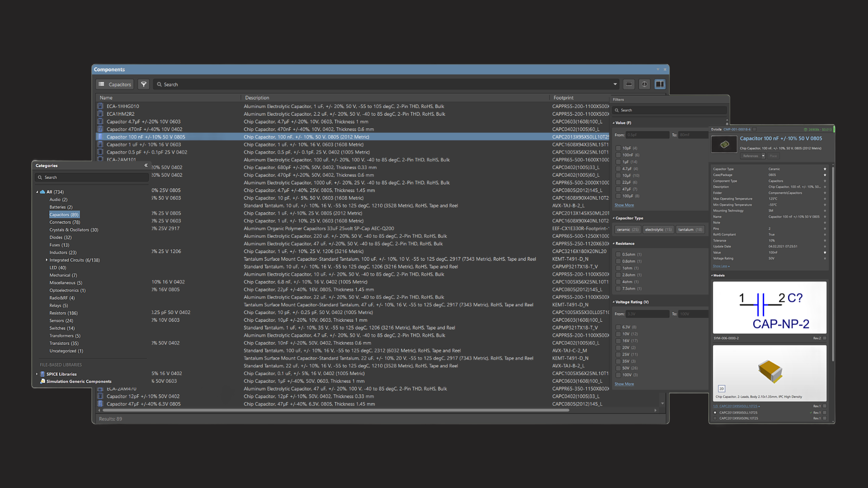868x488 pixels.
Task: Select CAPC2013X95X50NL10T25 footprint radio button
Action: 715,418
